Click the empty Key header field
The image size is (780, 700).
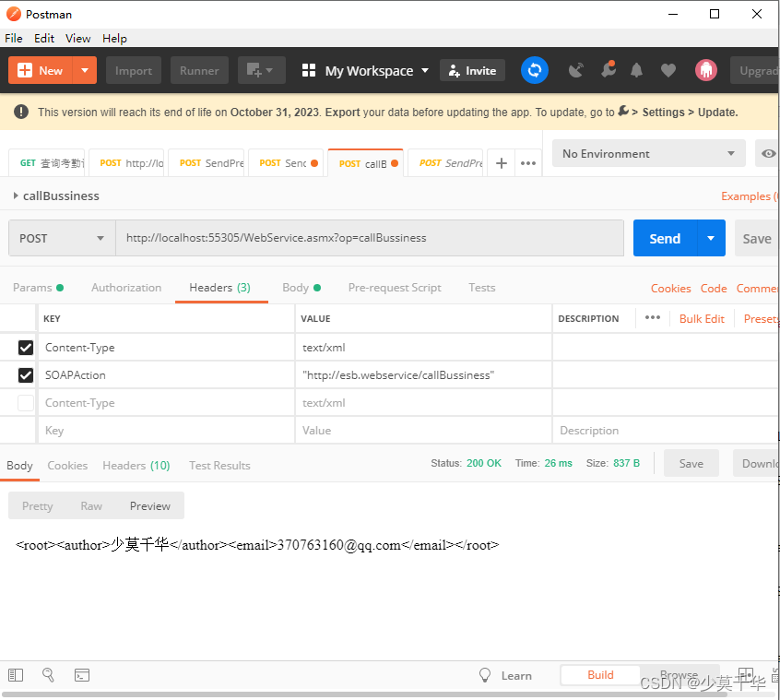[x=166, y=431]
